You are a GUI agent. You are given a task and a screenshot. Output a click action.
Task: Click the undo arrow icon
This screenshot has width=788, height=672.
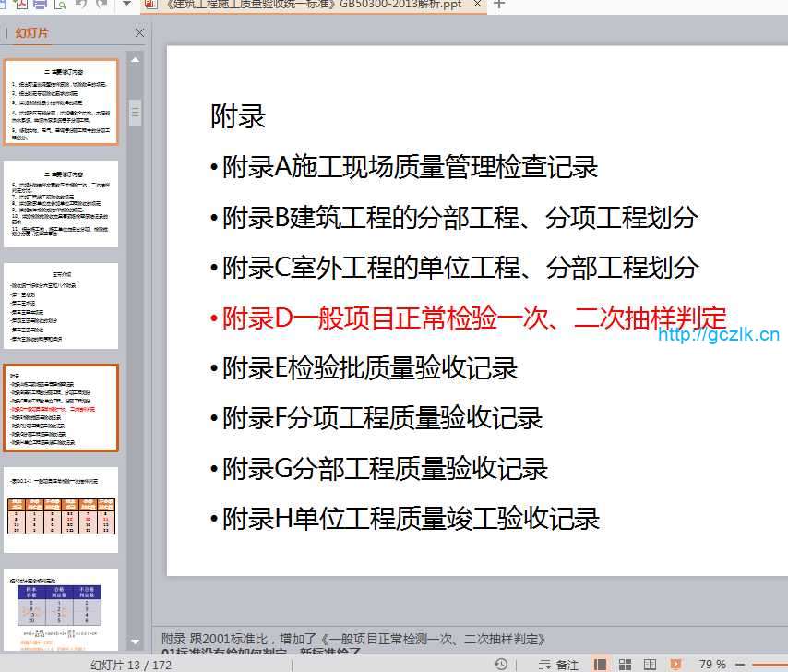point(80,5)
